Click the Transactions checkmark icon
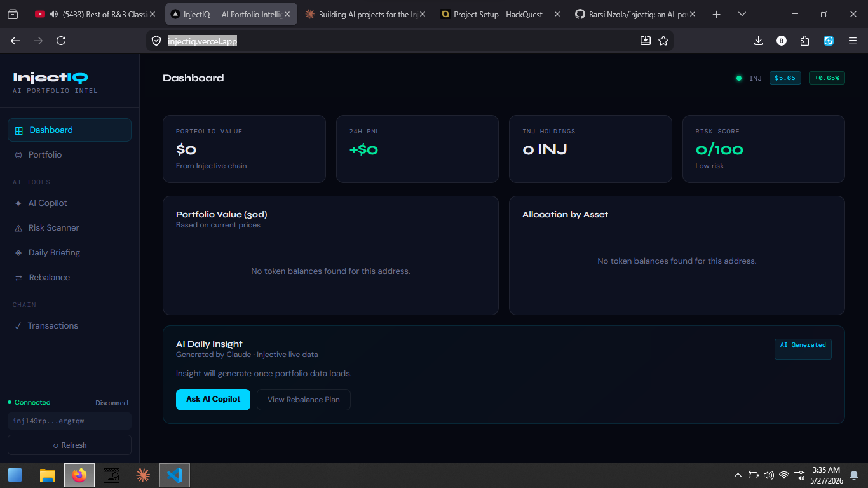Screen dimensions: 868x488 18,326
